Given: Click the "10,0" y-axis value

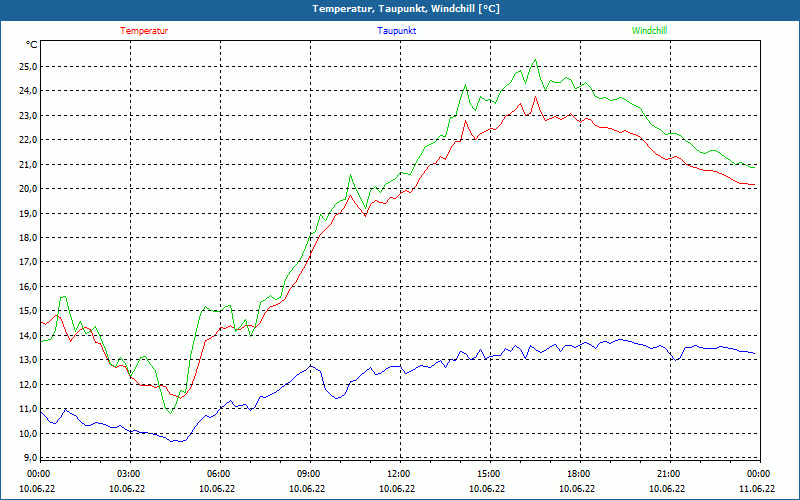Looking at the screenshot, I should (x=28, y=433).
